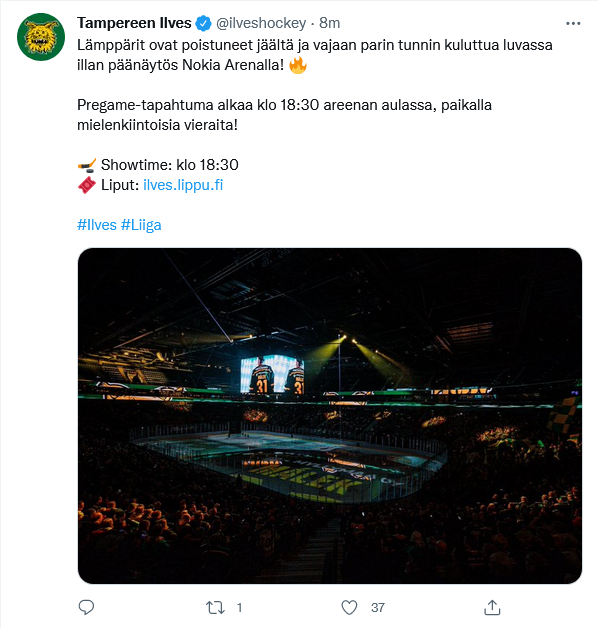The width and height of the screenshot is (598, 628).
Task: Open the three-dot more options menu
Action: [573, 24]
